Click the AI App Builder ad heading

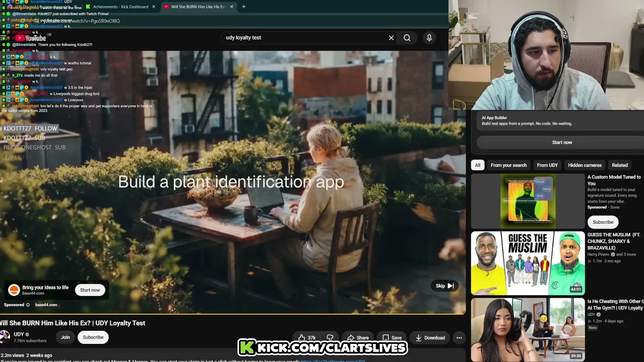coord(495,118)
